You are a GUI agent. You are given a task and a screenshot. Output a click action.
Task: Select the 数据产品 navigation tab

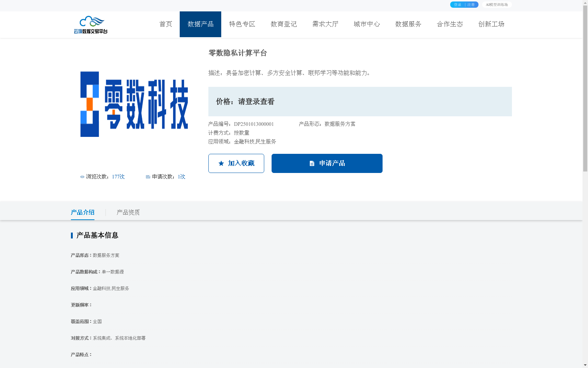pos(200,24)
